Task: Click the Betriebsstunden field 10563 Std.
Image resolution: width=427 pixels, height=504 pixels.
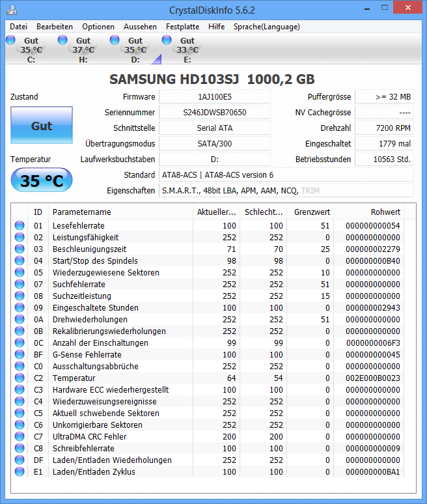Action: (384, 159)
